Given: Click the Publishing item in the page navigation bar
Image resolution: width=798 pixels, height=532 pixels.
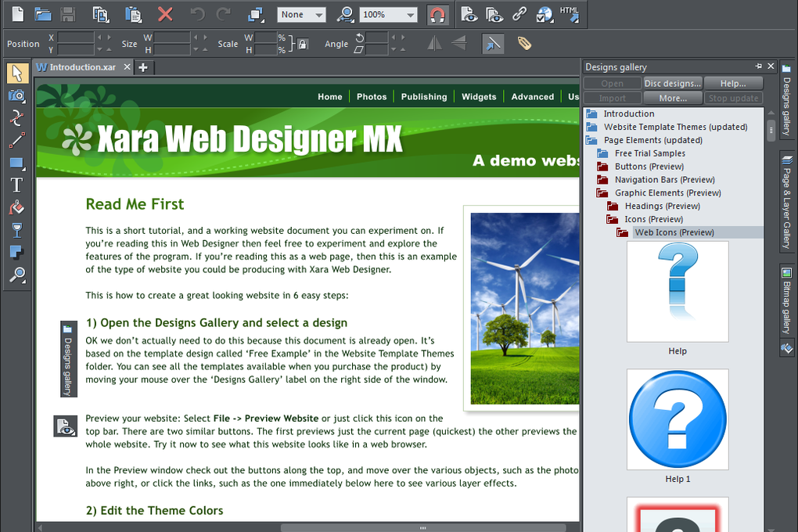Looking at the screenshot, I should [424, 97].
